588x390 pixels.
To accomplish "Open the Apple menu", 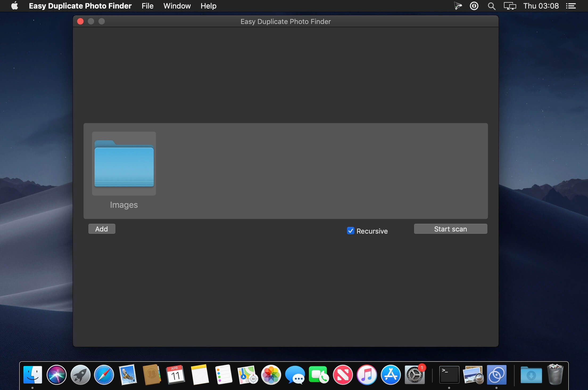I will pos(15,6).
